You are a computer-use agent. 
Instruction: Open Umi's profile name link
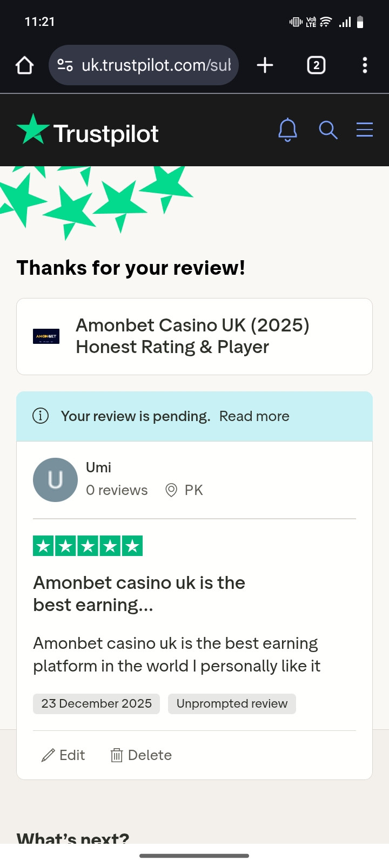click(x=98, y=467)
